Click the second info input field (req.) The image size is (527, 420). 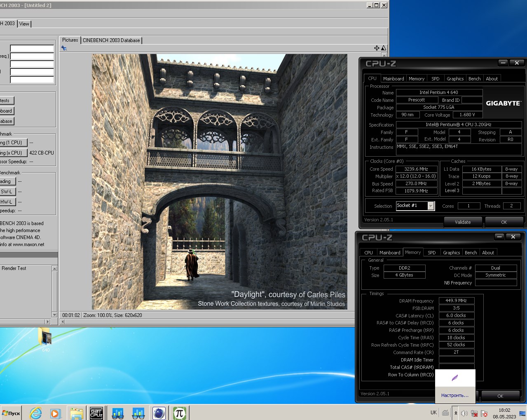click(32, 56)
